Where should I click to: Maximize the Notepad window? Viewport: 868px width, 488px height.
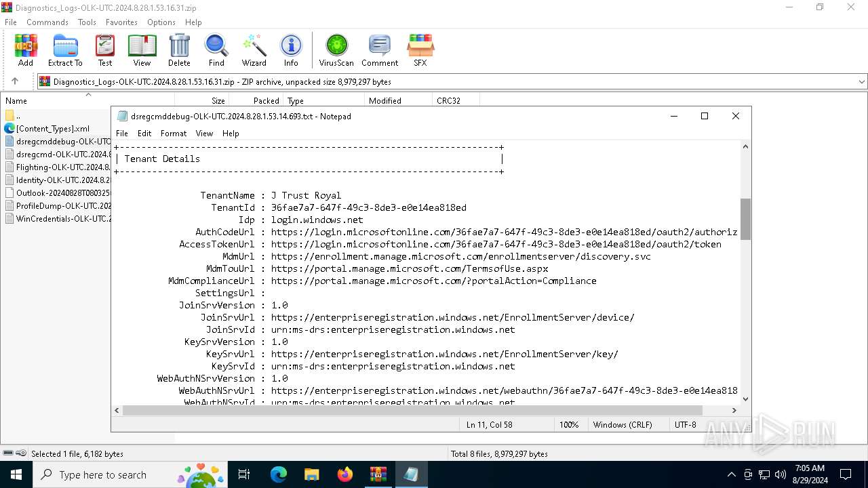pos(705,116)
